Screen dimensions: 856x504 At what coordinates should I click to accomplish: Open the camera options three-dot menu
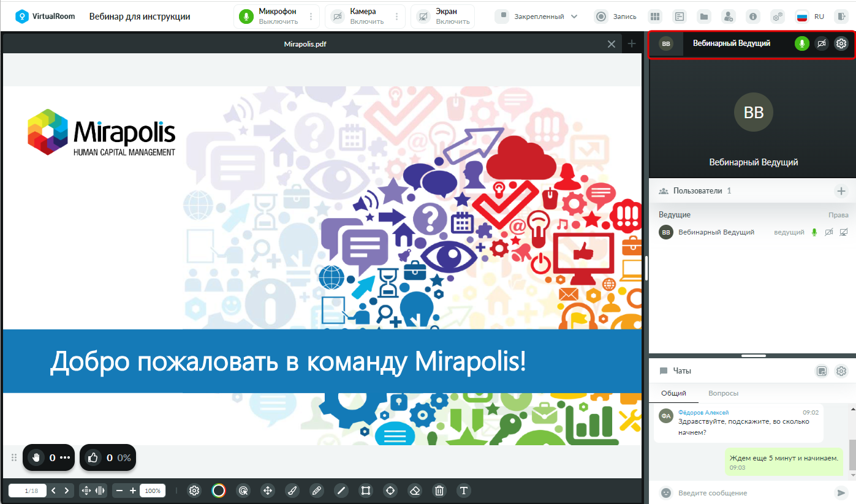(x=397, y=17)
